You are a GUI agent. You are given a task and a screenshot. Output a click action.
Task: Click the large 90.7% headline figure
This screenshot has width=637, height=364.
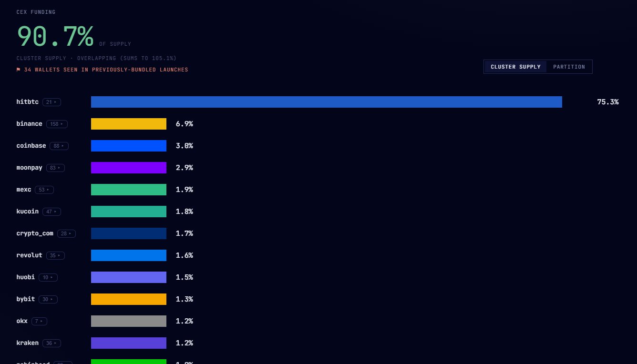point(55,36)
